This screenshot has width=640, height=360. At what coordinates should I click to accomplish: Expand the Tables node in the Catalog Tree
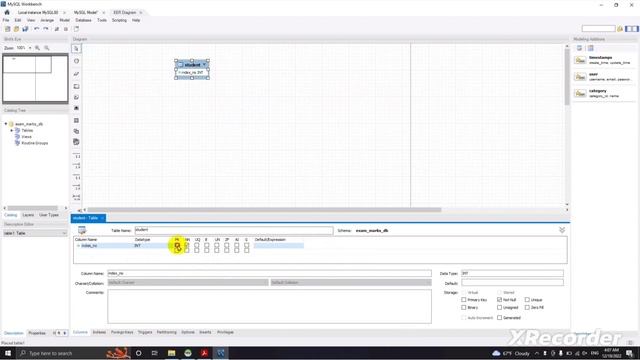point(11,130)
